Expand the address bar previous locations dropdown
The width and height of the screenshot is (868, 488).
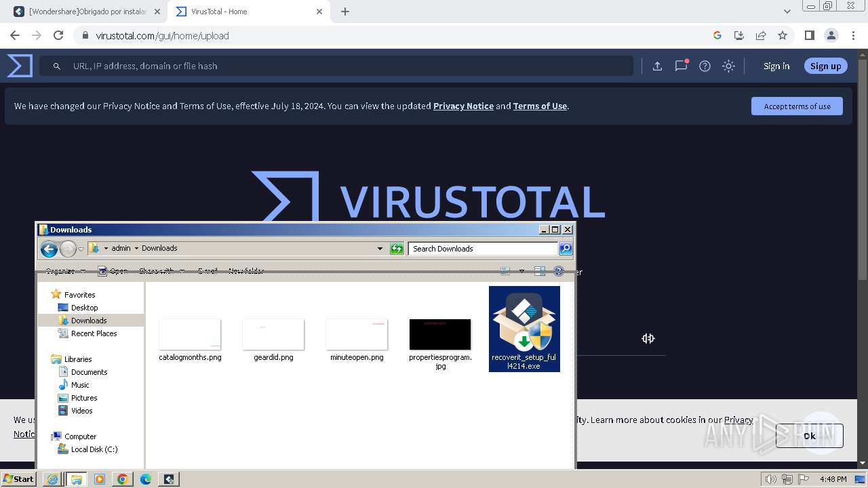(x=380, y=249)
